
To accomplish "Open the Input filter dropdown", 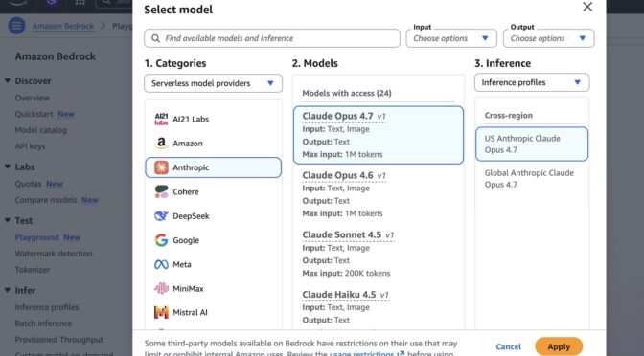I will tap(451, 38).
